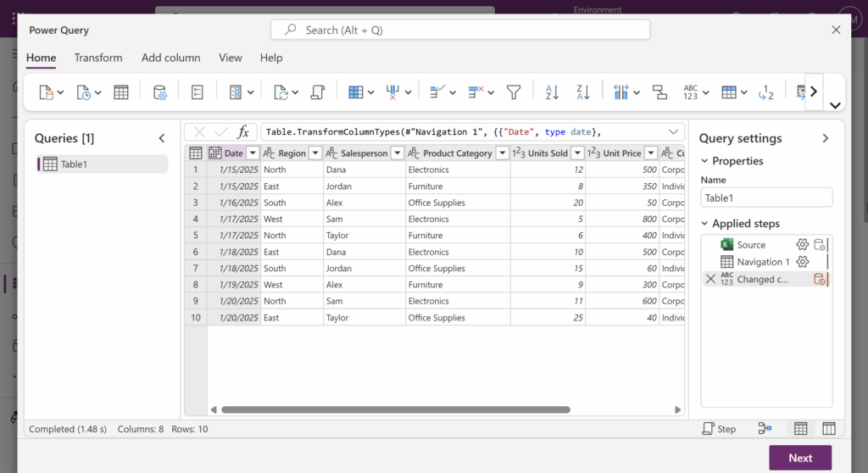Open the Source step settings gear
This screenshot has height=473, width=868.
tap(802, 245)
